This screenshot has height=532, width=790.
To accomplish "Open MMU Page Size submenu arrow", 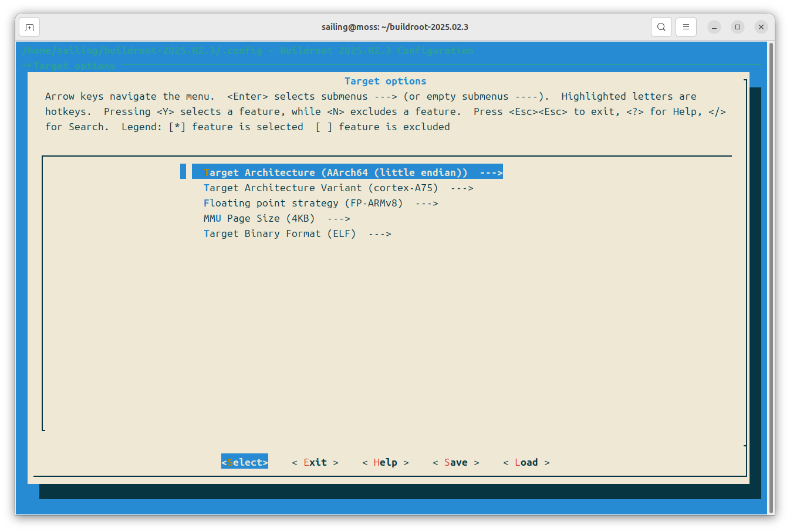I will [x=339, y=218].
